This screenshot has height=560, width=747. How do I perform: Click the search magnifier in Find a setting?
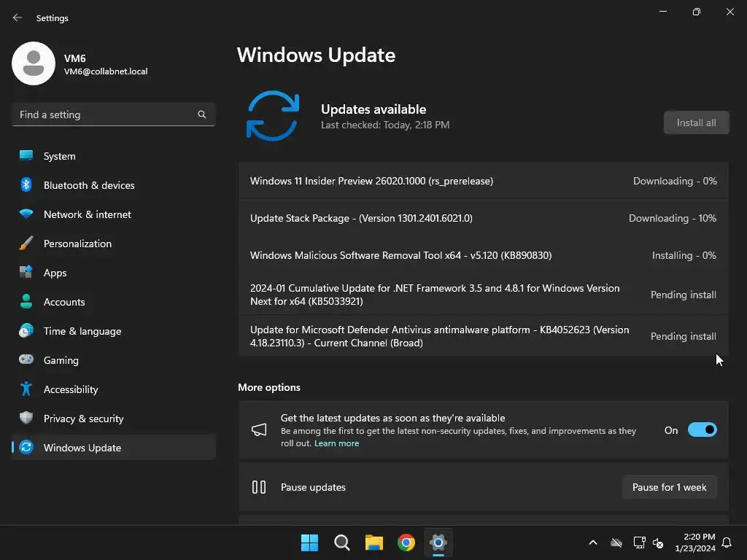tap(202, 114)
